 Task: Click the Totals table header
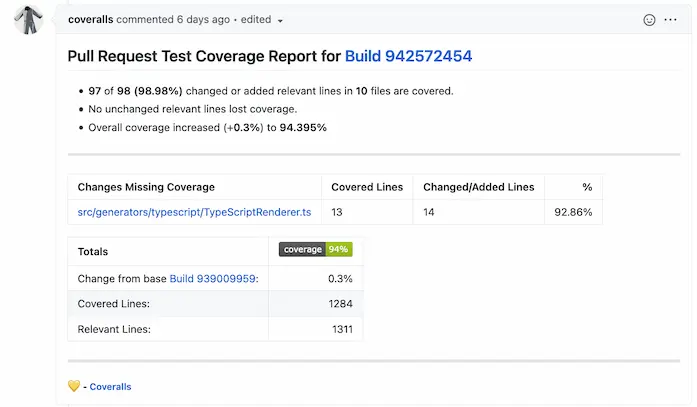(x=93, y=251)
